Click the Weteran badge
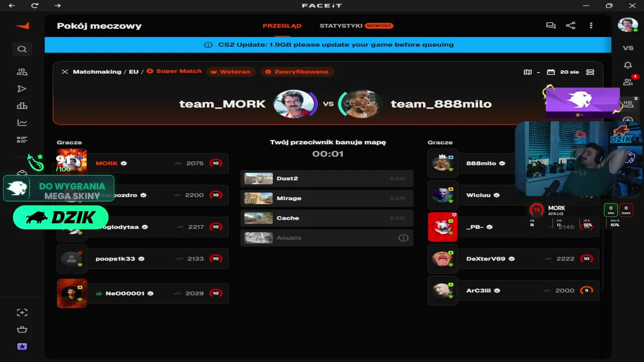The image size is (644, 362). [x=231, y=72]
